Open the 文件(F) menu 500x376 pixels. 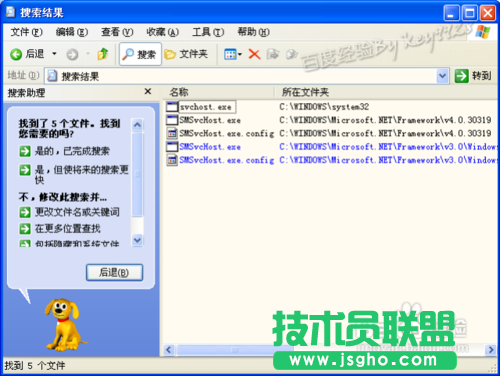click(27, 32)
